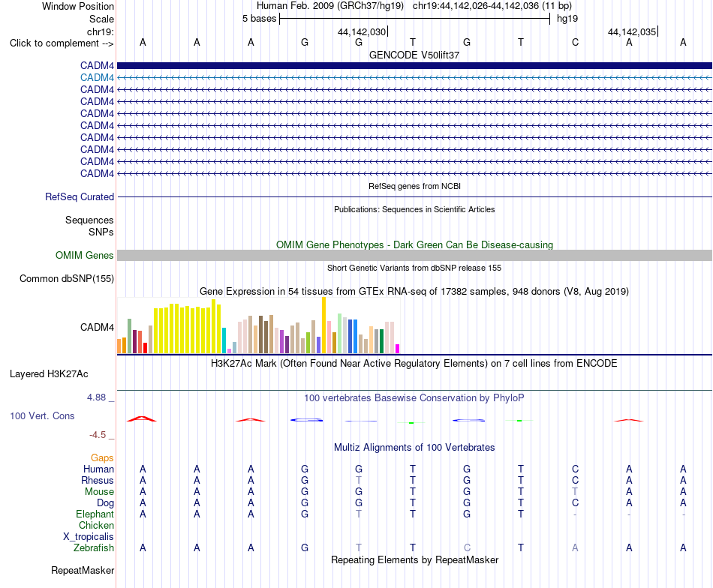
Task: Click the Sequences track label
Action: point(89,220)
